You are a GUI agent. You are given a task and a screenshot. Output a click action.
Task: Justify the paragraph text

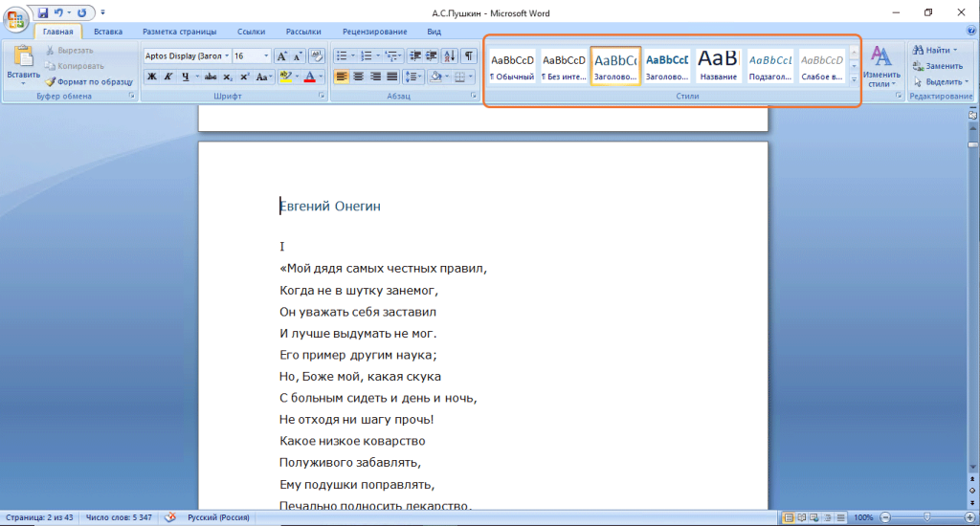pos(391,77)
